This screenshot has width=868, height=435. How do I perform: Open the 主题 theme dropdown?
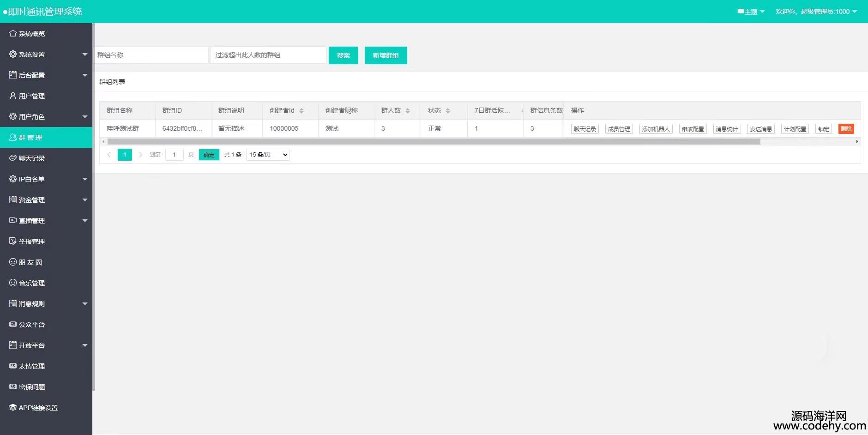click(751, 12)
